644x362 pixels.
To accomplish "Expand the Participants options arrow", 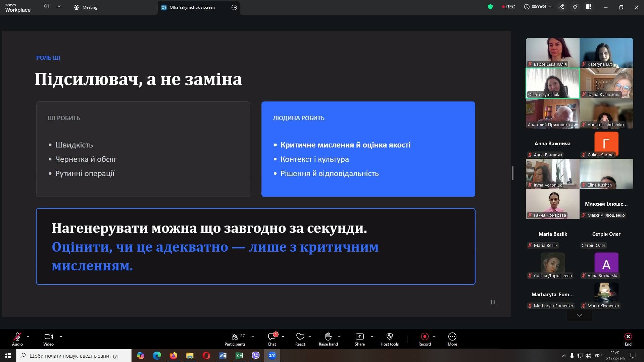I will click(x=253, y=337).
